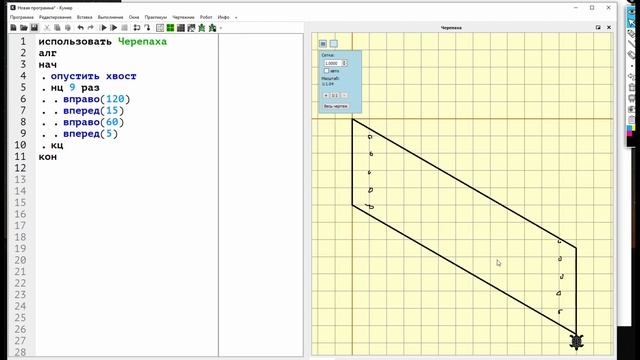This screenshot has width=640, height=360.
Task: Click the last green actor icon in toolbar
Action: (x=212, y=28)
